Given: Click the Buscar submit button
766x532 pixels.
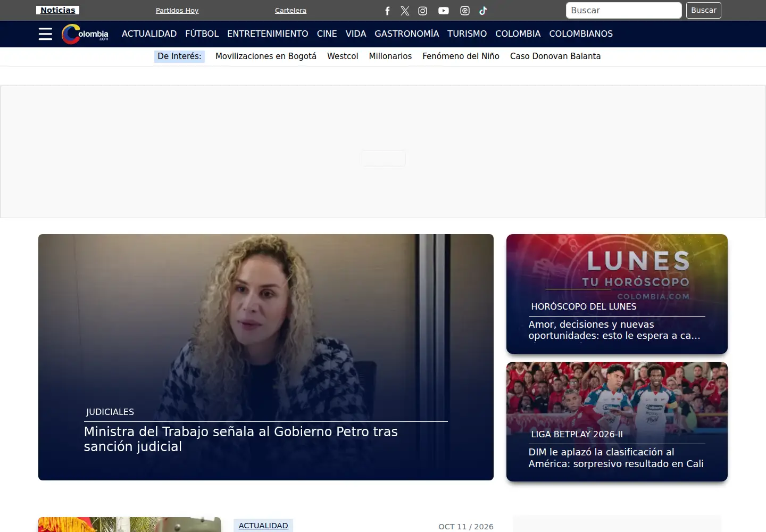Looking at the screenshot, I should tap(704, 11).
